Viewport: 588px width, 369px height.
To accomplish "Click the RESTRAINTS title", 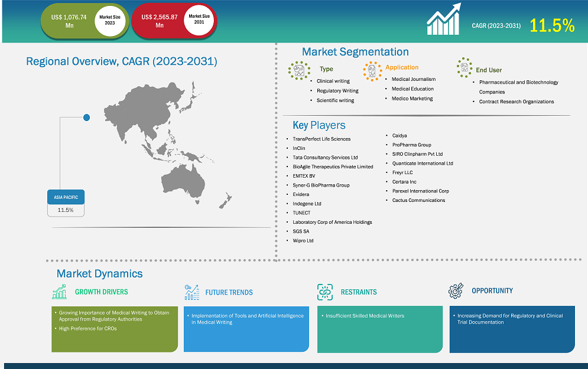I will click(x=359, y=292).
